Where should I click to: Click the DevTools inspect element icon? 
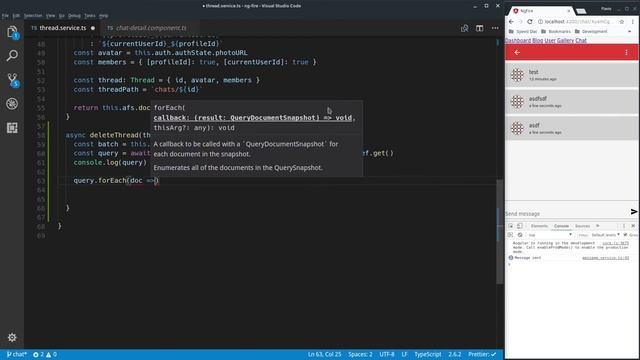[511, 226]
